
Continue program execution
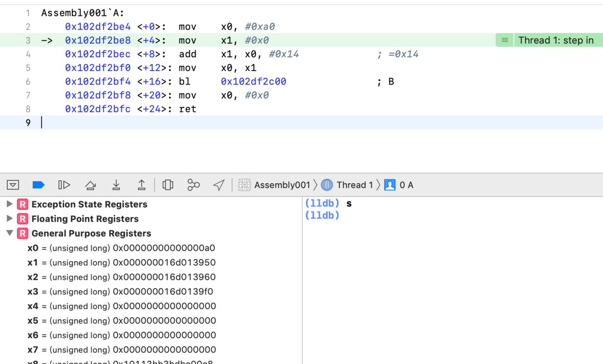coord(64,185)
